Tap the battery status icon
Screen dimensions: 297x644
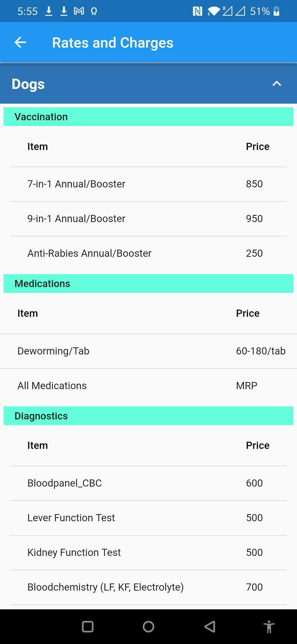[x=276, y=11]
